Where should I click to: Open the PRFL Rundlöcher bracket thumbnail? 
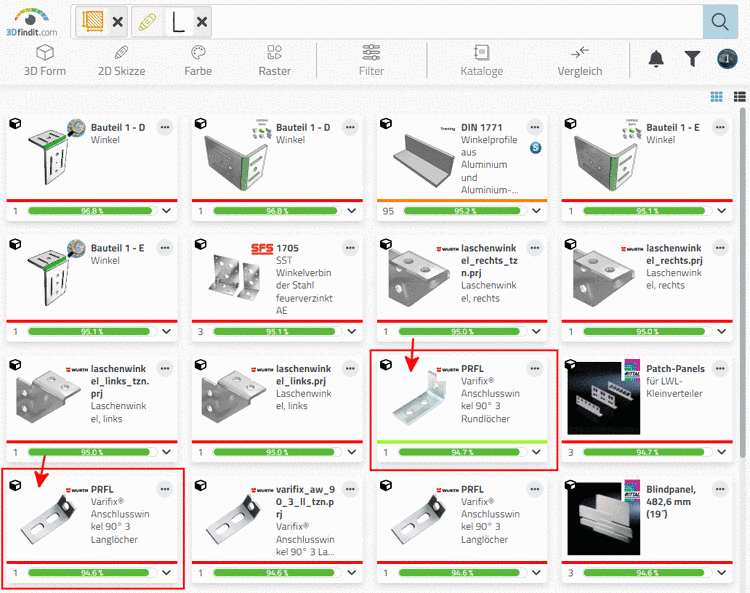(x=420, y=398)
